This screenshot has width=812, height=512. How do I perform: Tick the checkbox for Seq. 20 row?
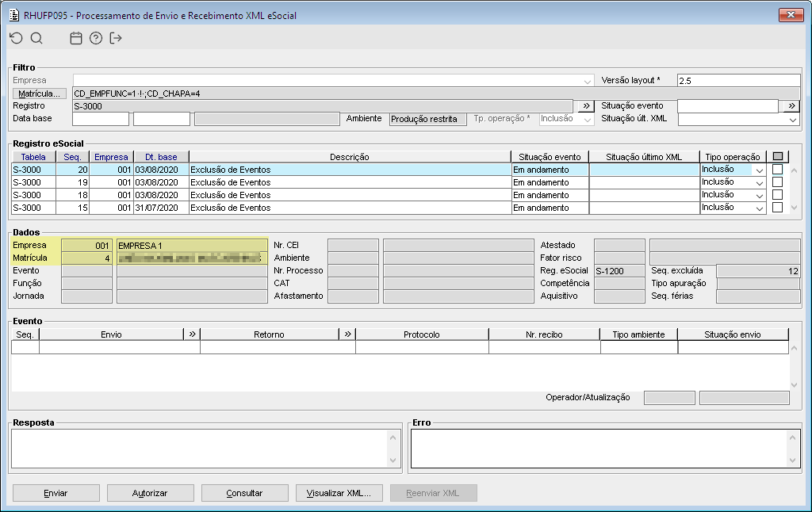(x=777, y=170)
